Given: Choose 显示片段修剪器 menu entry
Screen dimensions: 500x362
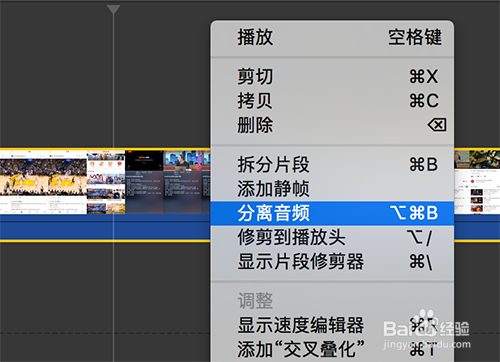Looking at the screenshot, I should tap(332, 262).
